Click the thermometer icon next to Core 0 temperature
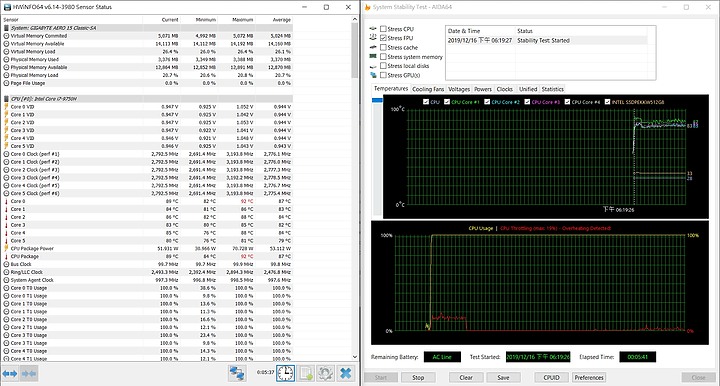720x386 pixels. 6,201
